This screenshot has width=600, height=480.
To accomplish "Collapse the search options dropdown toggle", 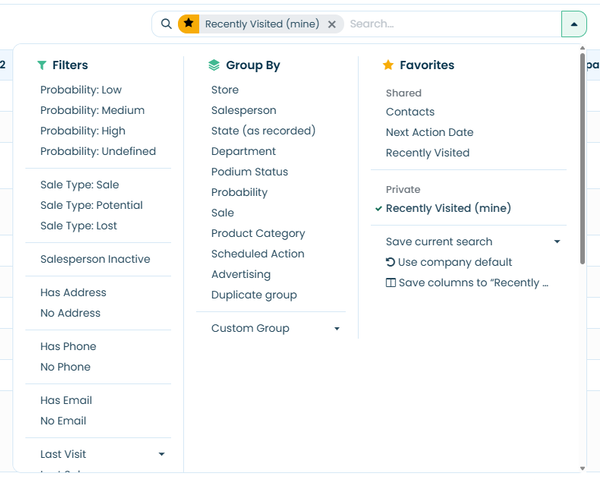I will [574, 24].
